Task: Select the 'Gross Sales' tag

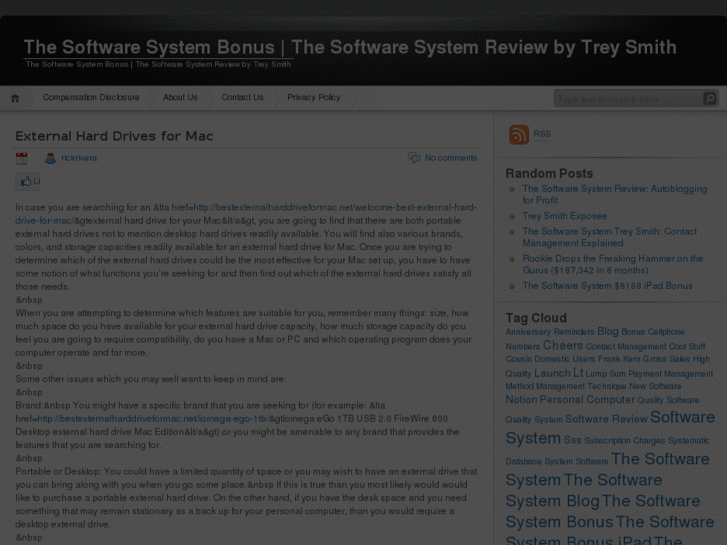Action: point(666,359)
